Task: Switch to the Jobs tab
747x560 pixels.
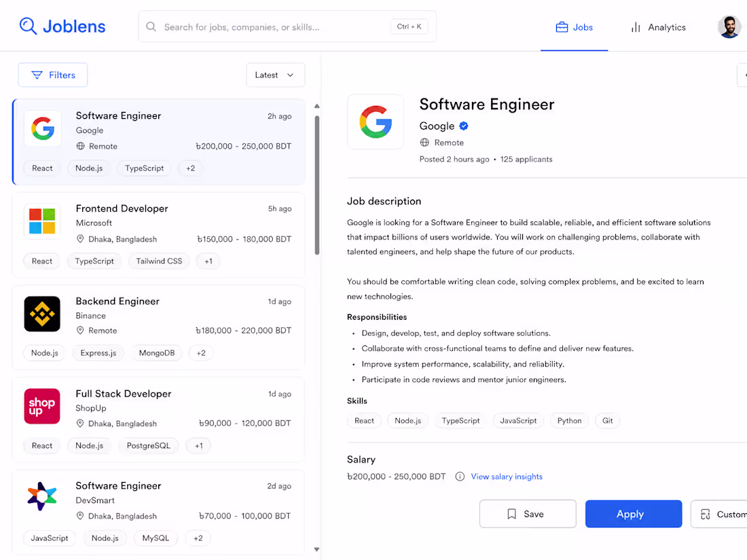Action: pos(574,27)
